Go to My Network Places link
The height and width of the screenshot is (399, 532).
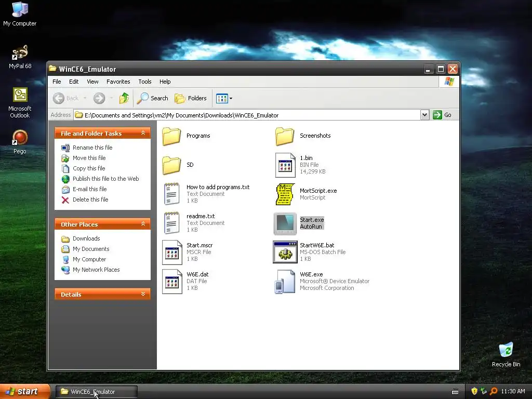96,270
